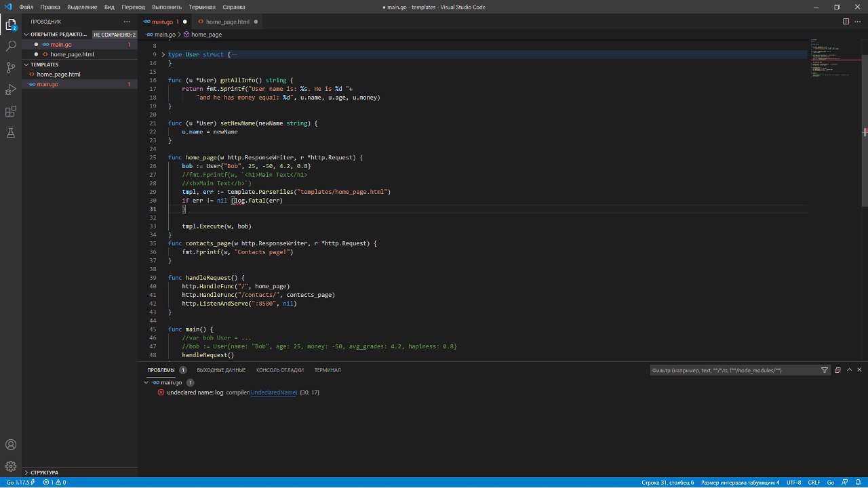Viewport: 868px width, 488px height.
Task: Open the Search view in activity bar
Action: pos(11,46)
